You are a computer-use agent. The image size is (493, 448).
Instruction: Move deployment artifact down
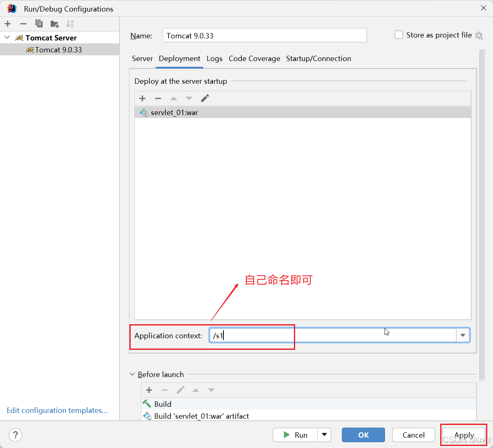click(x=189, y=99)
